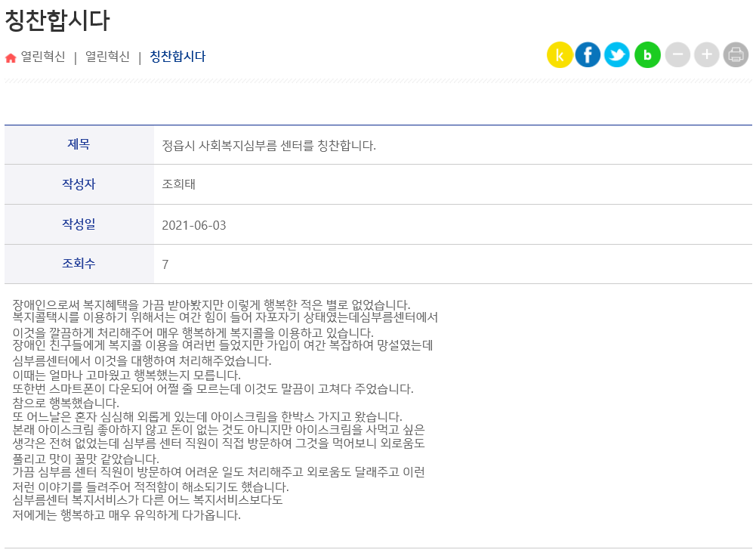Click the 칭찬합시다 page heading
Viewport: 756px width, 550px height.
(x=57, y=20)
